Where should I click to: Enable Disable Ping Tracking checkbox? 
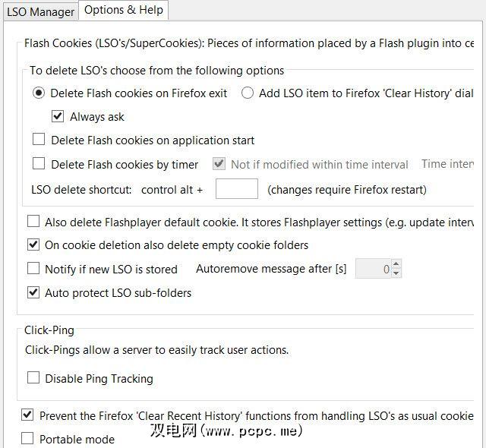tap(33, 378)
